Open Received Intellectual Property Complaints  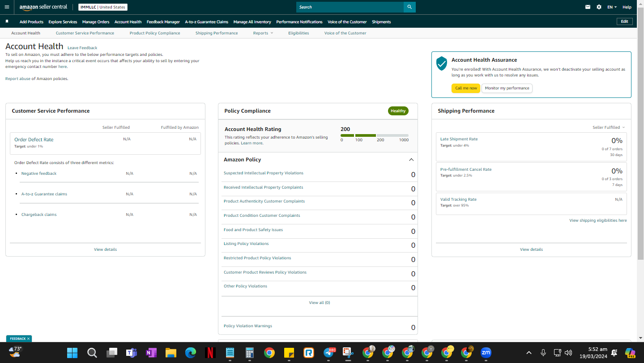point(263,187)
